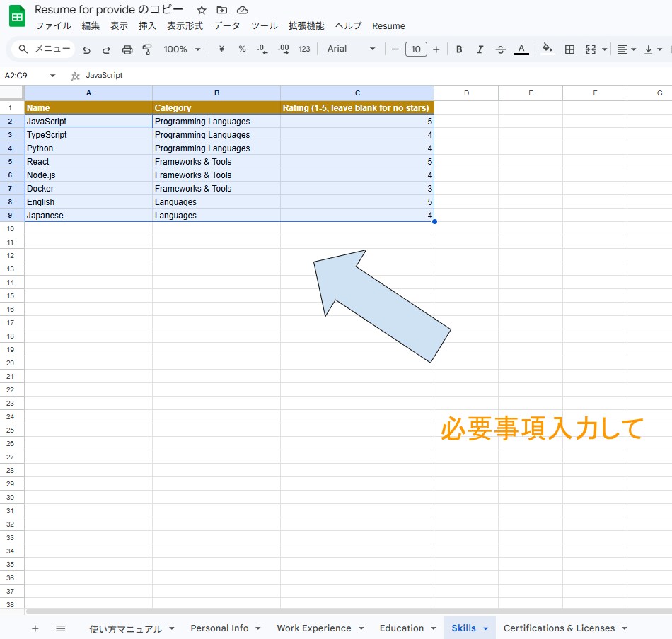
Task: Open the 表示形式 menu
Action: click(x=185, y=25)
